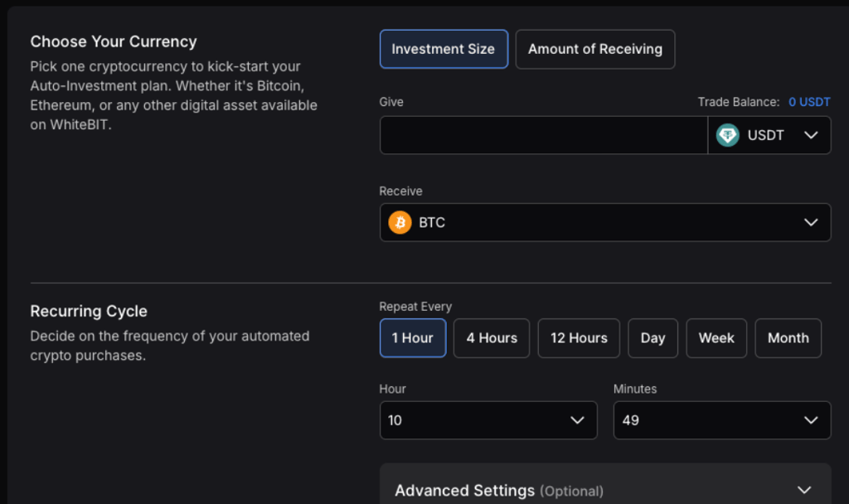Click the 0 USDT trade balance link

point(809,102)
